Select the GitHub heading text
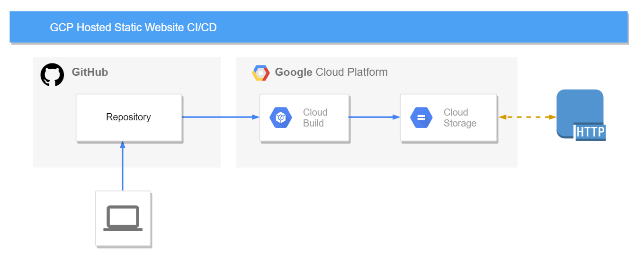The width and height of the screenshot is (644, 262). pos(90,72)
